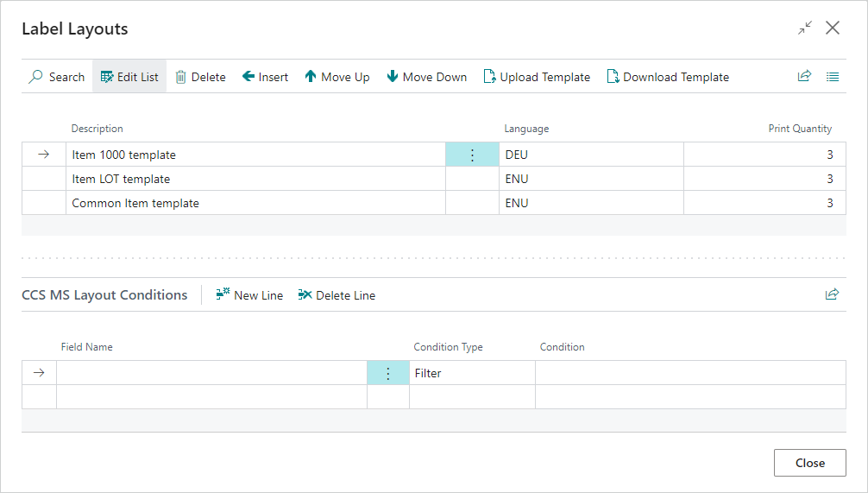Viewport: 868px width, 493px height.
Task: Add a New Line to conditions
Action: coord(249,295)
